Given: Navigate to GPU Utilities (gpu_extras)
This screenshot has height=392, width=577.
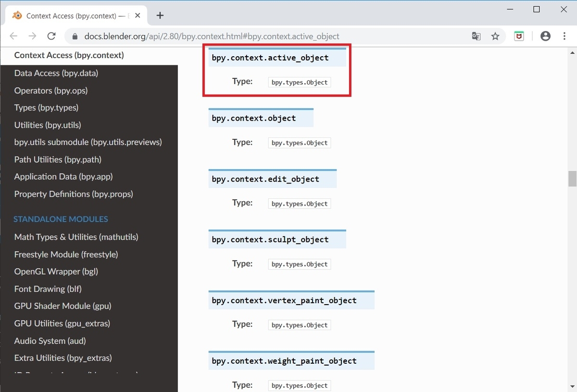Looking at the screenshot, I should click(x=62, y=323).
